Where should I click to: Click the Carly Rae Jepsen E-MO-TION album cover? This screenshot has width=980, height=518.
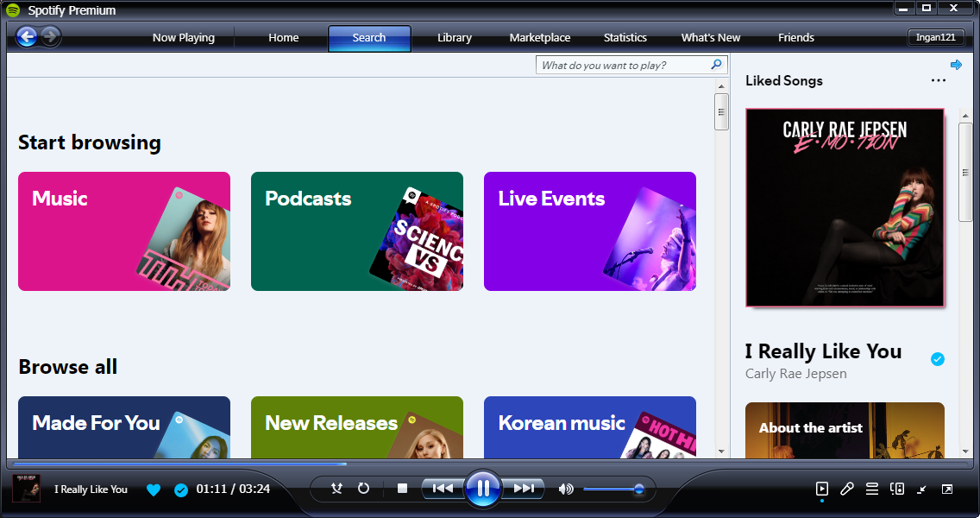(845, 208)
